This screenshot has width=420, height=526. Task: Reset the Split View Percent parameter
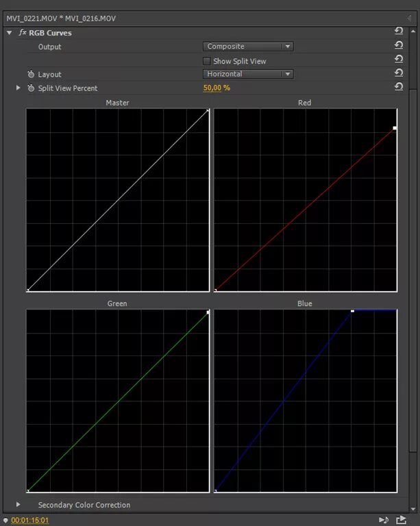(x=399, y=87)
